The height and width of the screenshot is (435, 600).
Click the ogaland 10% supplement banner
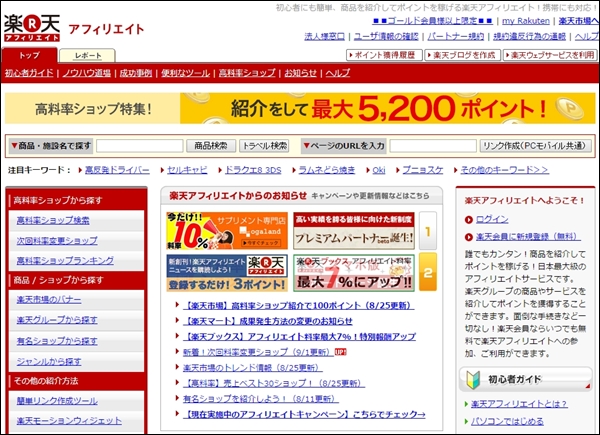pos(227,231)
